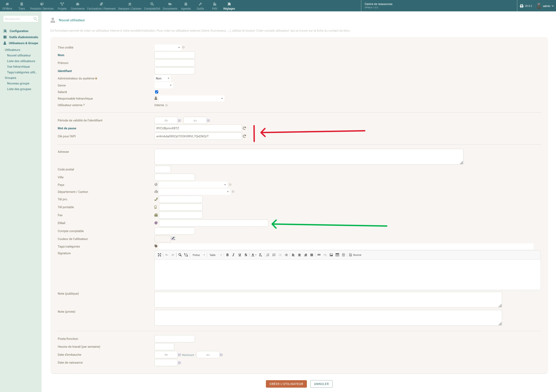The image size is (556, 392).
Task: Regenerate the password with refresh icon
Action: click(x=244, y=128)
